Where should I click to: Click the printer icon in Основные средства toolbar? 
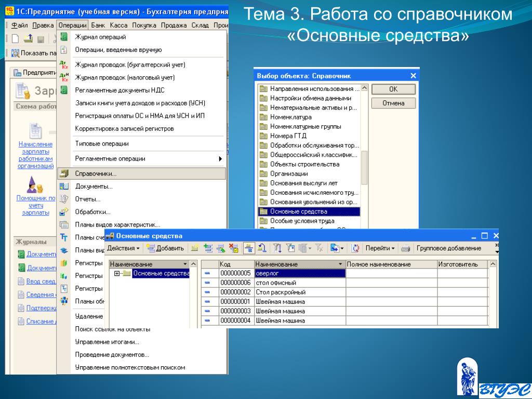pos(405,248)
